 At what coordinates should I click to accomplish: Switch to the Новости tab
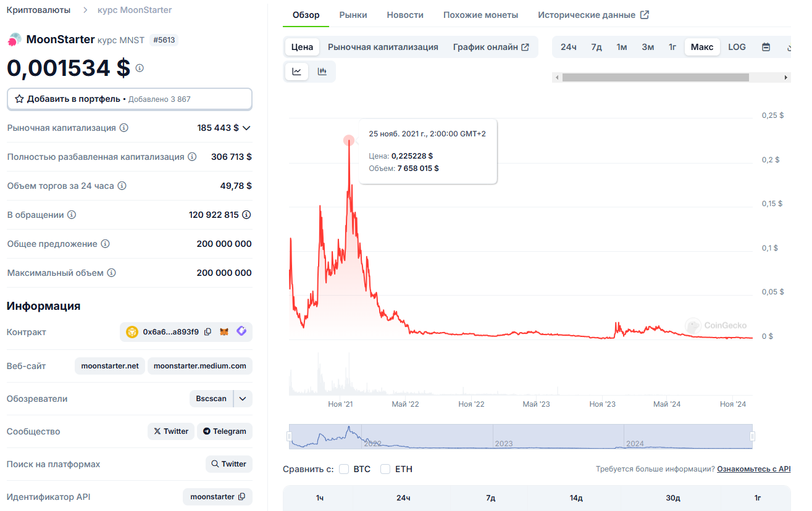(405, 15)
